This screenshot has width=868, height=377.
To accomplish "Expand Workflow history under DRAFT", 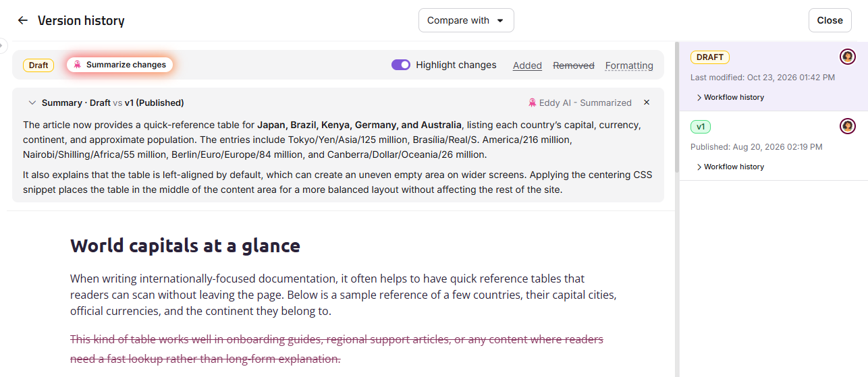I will pyautogui.click(x=730, y=97).
